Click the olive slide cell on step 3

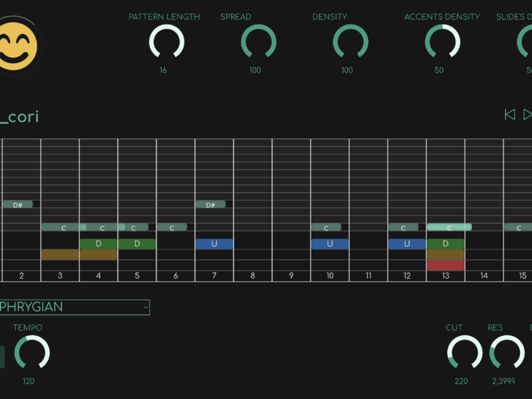60,255
